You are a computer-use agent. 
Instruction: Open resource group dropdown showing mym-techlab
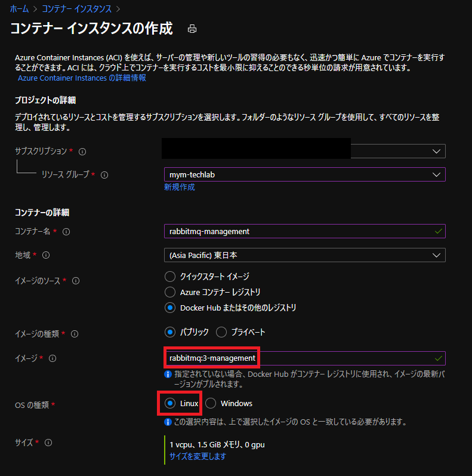[305, 174]
